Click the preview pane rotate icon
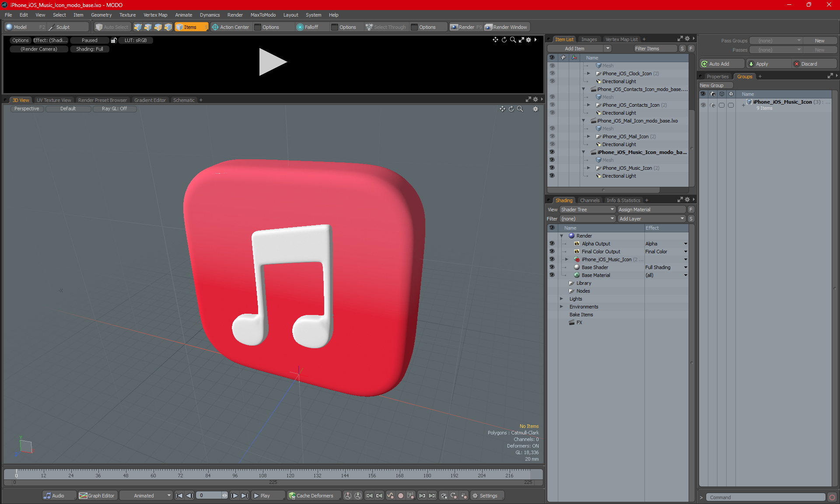840x504 pixels. tap(504, 40)
